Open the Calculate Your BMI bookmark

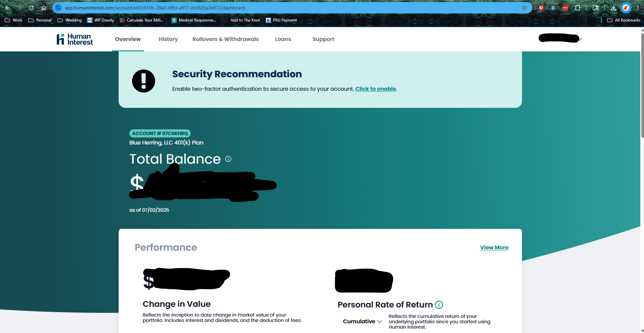142,20
